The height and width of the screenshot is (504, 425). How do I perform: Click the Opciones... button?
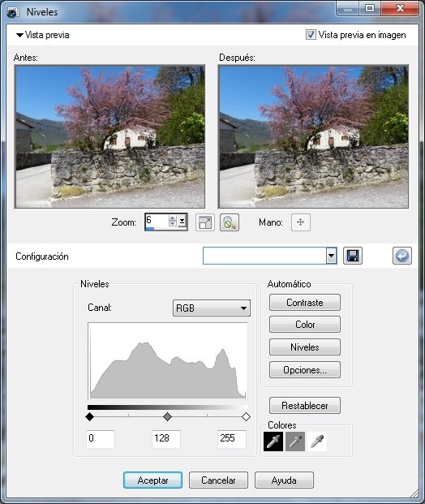coord(304,369)
